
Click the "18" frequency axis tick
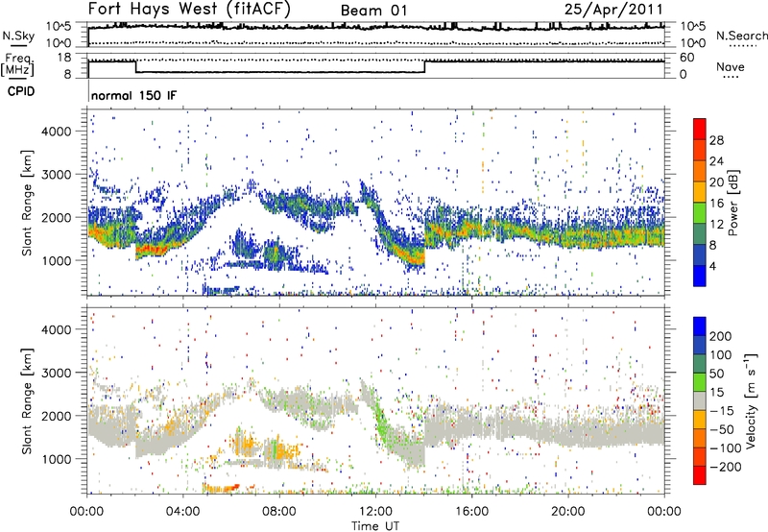coord(63,58)
